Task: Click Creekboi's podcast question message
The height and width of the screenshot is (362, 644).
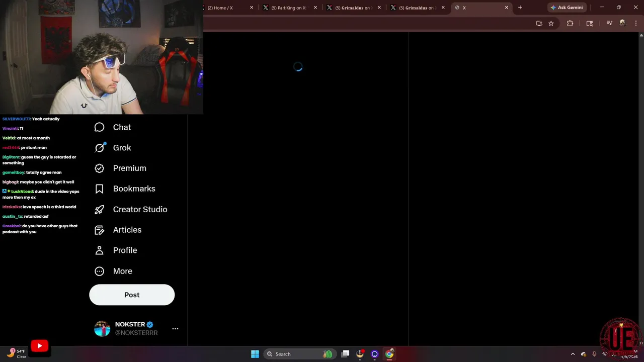Action: pyautogui.click(x=40, y=229)
